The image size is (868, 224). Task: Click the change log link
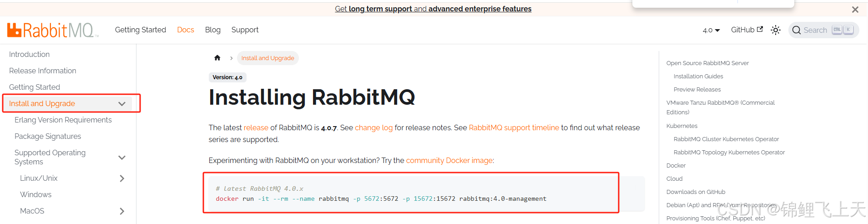pos(373,127)
